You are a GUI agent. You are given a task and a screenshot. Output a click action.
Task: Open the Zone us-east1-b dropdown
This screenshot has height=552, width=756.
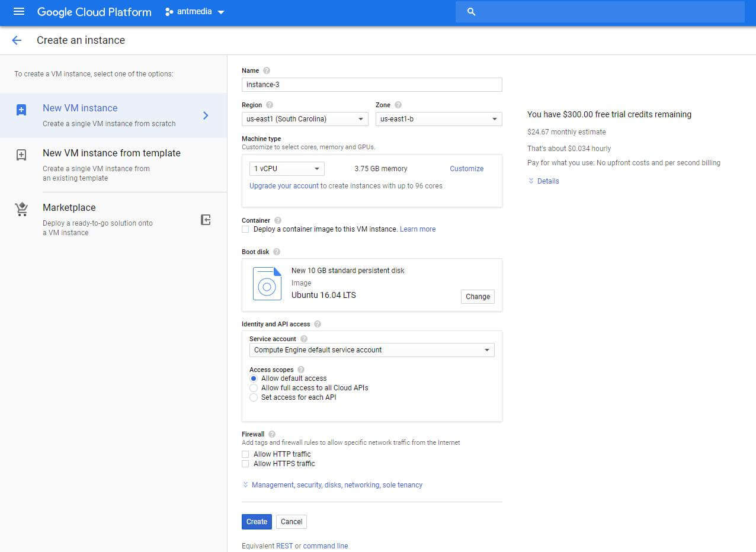tap(439, 119)
